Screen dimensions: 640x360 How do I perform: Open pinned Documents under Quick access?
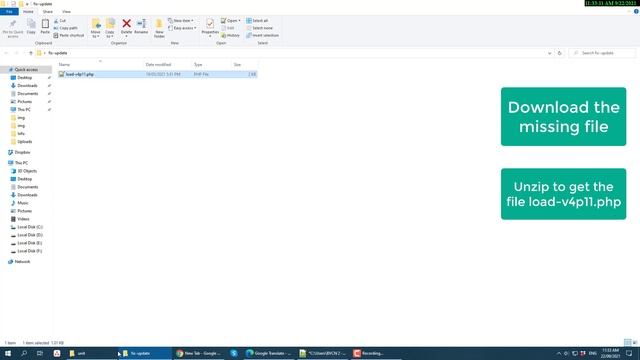[27, 93]
